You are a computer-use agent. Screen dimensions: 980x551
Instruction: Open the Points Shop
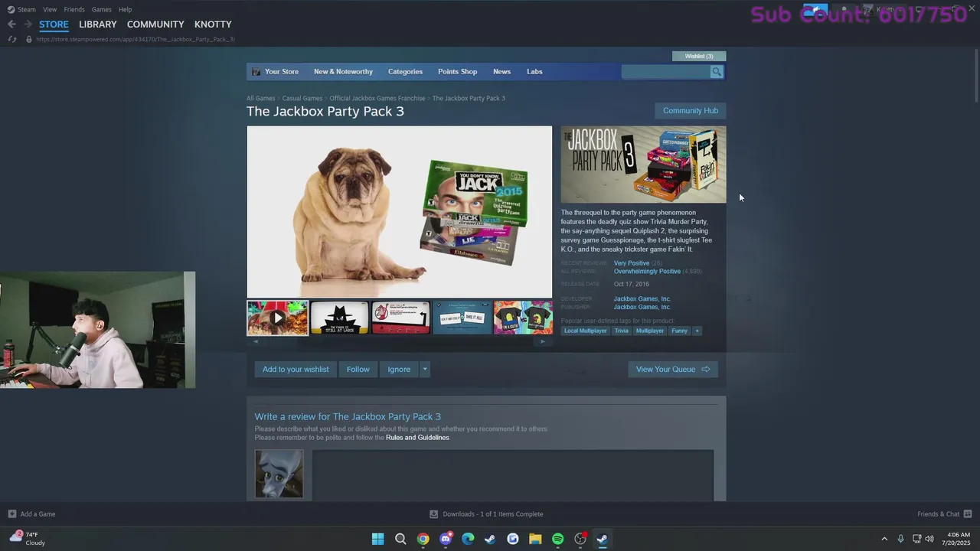pos(457,72)
